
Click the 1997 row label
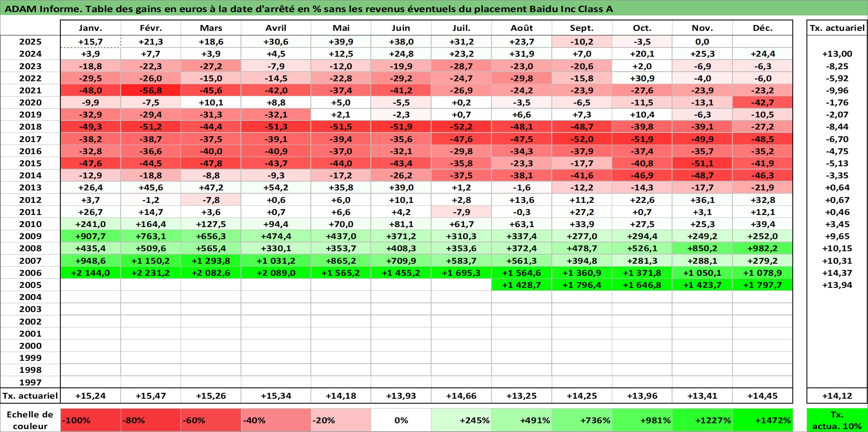(x=30, y=382)
